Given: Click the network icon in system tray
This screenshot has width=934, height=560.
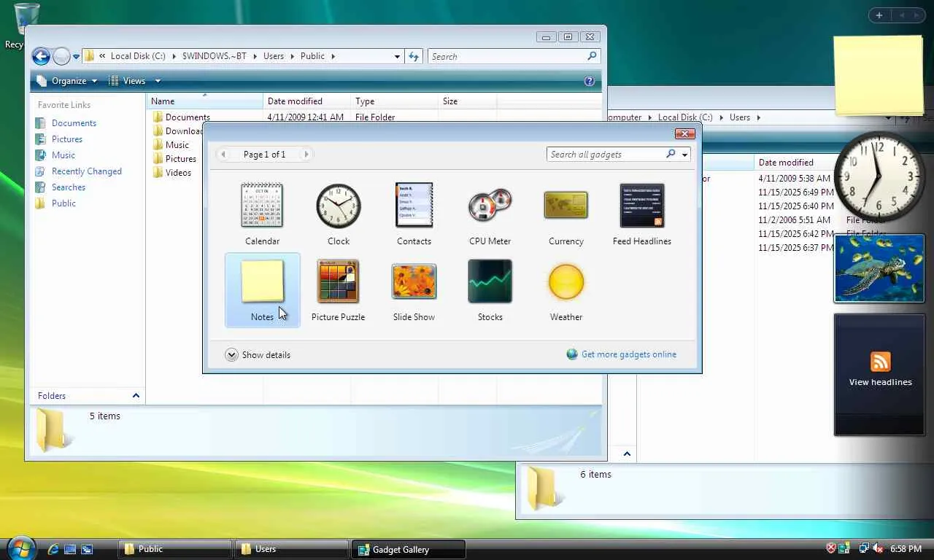Looking at the screenshot, I should pos(864,548).
